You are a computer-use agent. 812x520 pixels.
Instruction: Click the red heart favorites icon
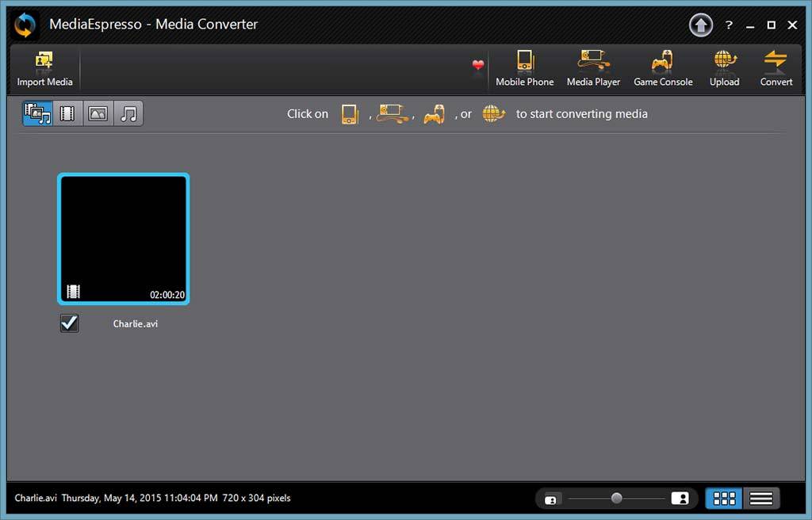coord(478,65)
